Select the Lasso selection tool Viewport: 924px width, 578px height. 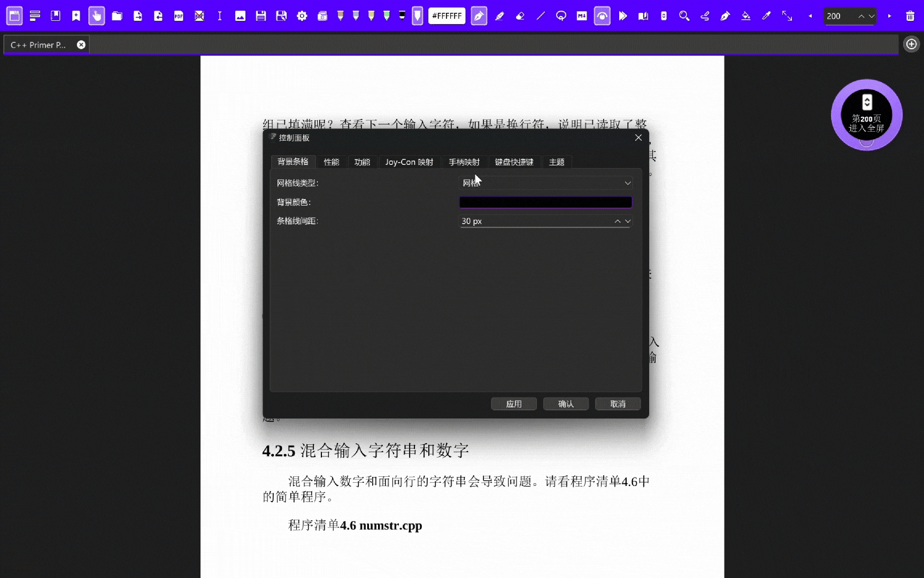tap(561, 16)
